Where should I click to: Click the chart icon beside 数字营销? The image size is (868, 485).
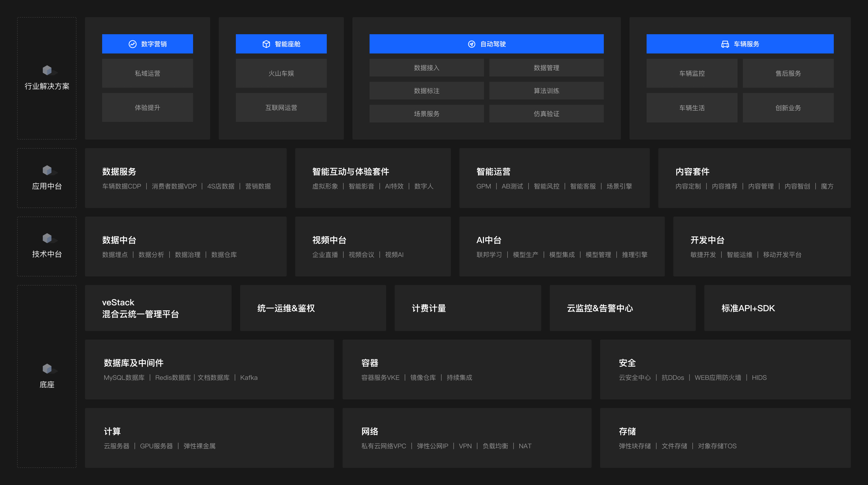coord(132,44)
